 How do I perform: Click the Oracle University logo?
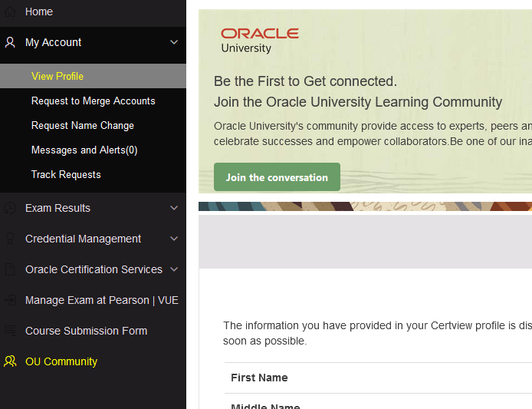(259, 40)
